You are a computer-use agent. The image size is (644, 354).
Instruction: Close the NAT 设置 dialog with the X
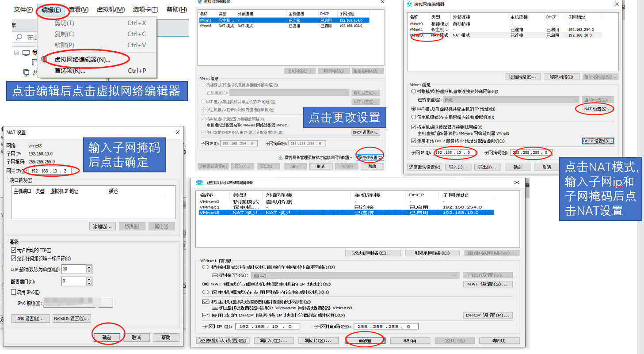(x=178, y=132)
